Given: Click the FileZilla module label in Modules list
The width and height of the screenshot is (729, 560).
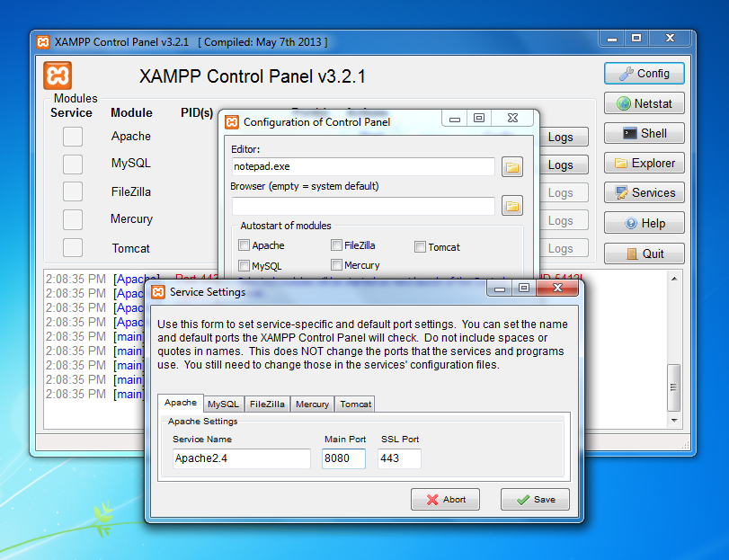Looking at the screenshot, I should 131,191.
